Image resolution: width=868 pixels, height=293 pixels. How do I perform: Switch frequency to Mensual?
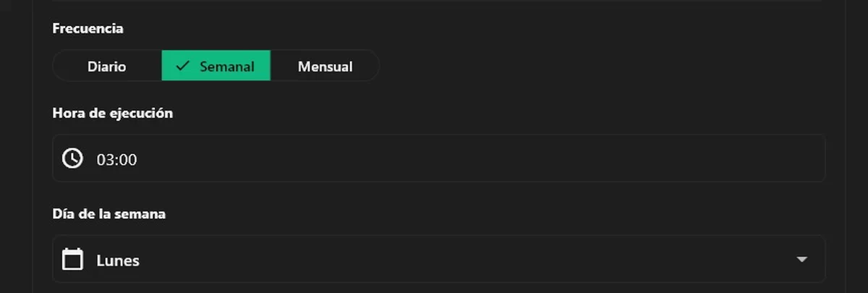[325, 66]
